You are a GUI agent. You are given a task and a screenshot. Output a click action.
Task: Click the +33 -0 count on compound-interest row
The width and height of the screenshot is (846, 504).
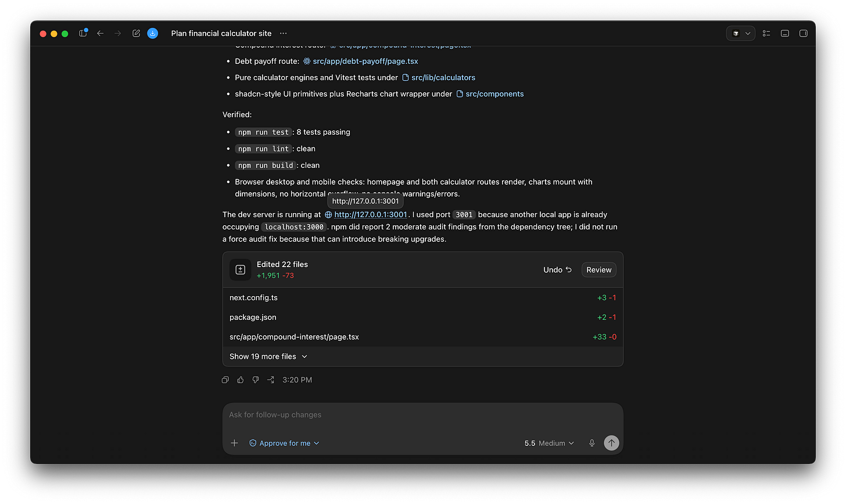pos(604,337)
